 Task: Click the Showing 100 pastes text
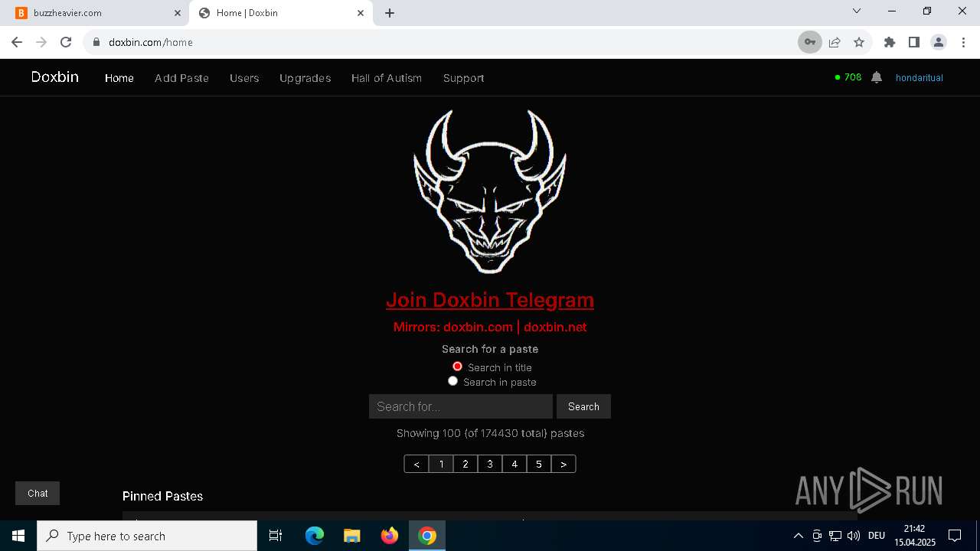coord(490,433)
